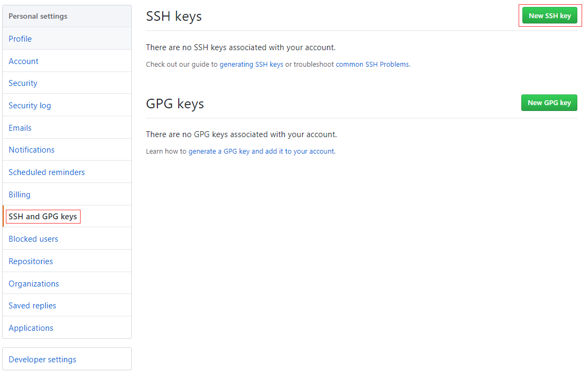Go to Organizations settings
This screenshot has width=588, height=374.
pos(67,284)
